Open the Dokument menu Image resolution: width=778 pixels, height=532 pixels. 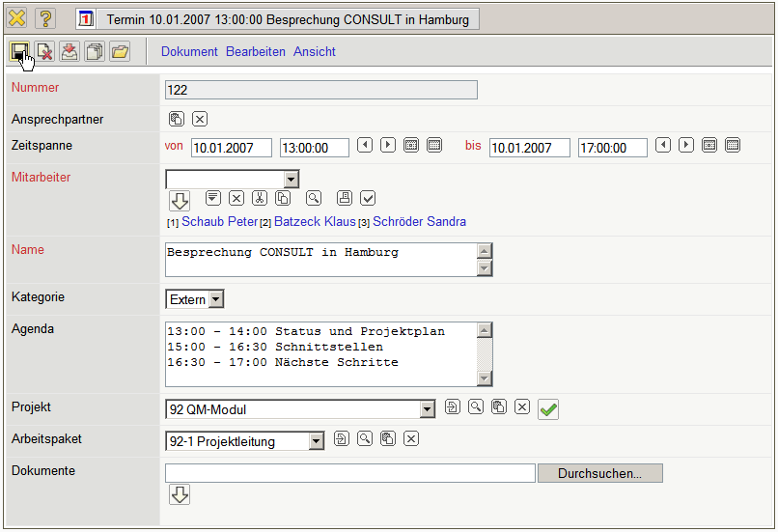(x=189, y=51)
